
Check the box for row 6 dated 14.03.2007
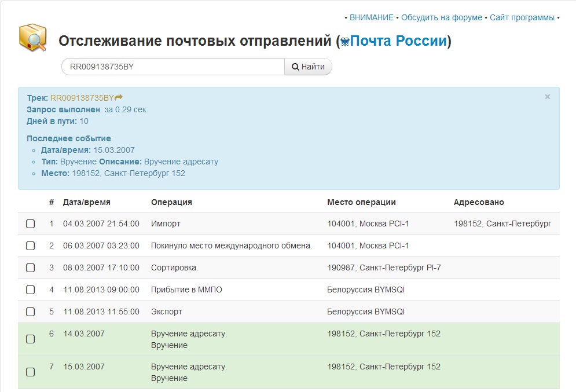coord(31,339)
